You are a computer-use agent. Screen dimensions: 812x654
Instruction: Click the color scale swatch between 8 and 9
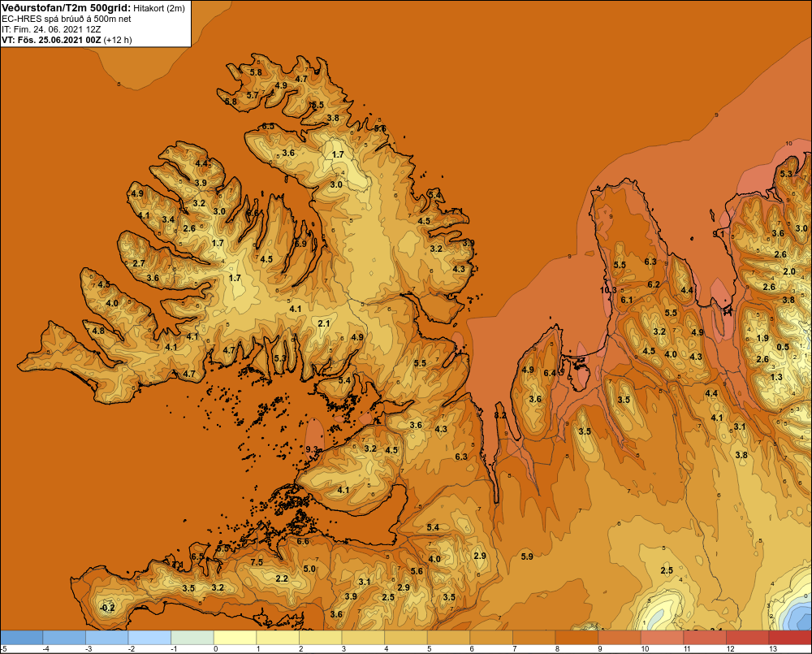point(577,638)
